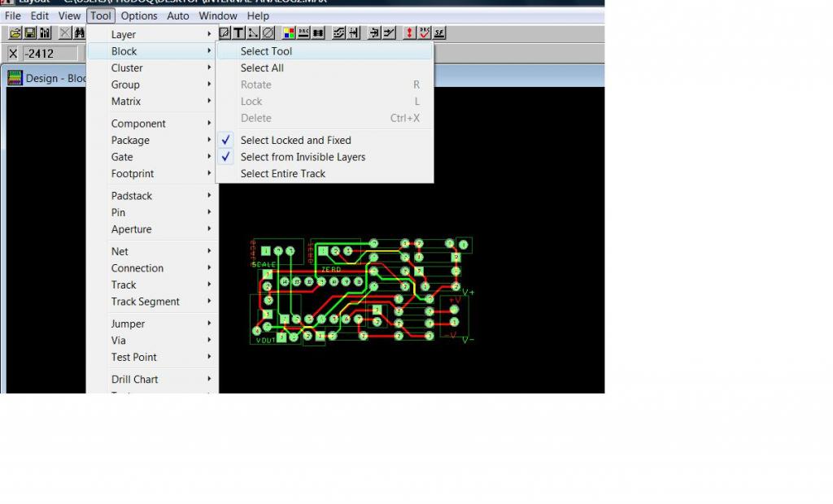Open the Color settings colored-squares icon
Image resolution: width=833 pixels, height=504 pixels.
click(x=289, y=33)
